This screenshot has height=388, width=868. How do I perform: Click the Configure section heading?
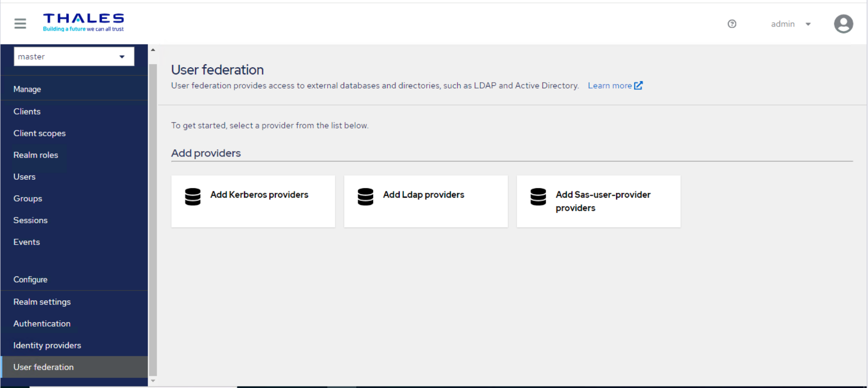(30, 280)
